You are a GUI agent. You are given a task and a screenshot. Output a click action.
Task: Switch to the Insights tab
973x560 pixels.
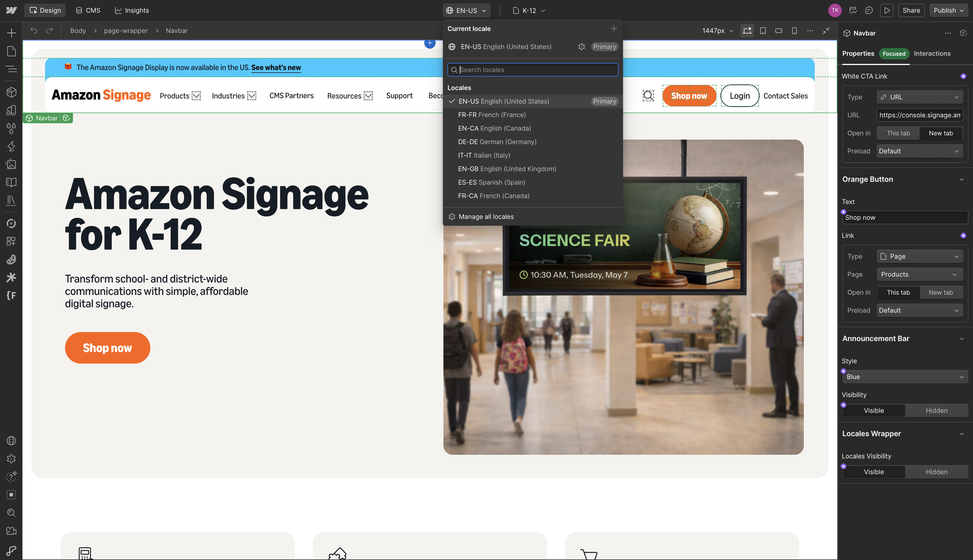pos(131,10)
